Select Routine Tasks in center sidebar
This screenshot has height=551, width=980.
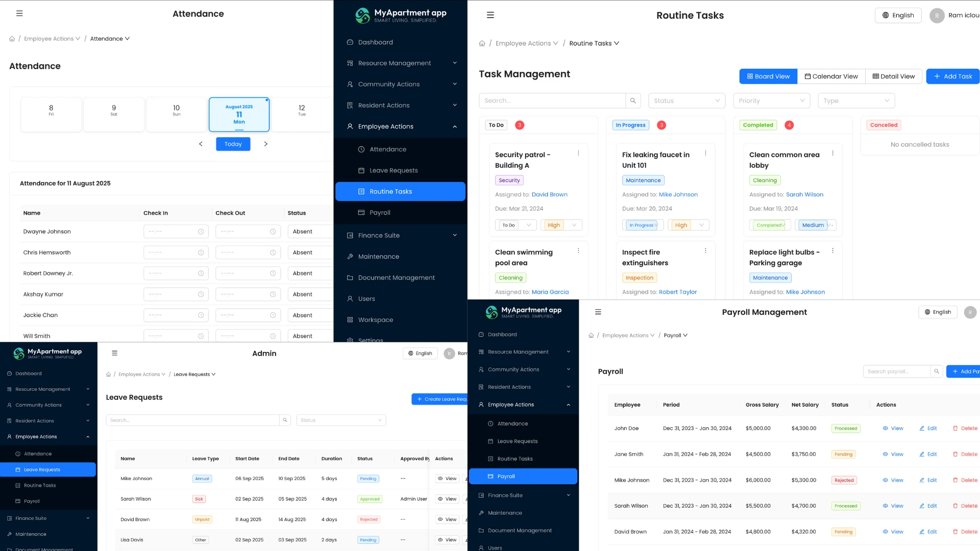pos(401,191)
